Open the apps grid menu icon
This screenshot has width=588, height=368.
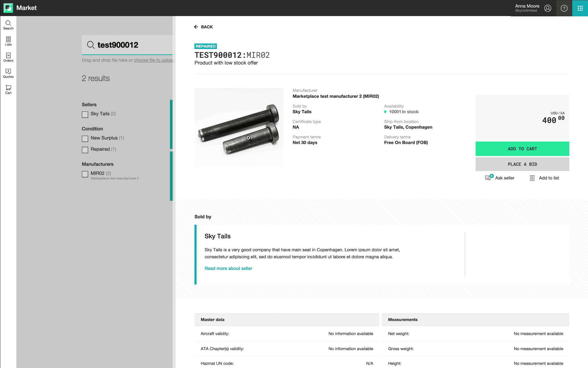click(580, 8)
